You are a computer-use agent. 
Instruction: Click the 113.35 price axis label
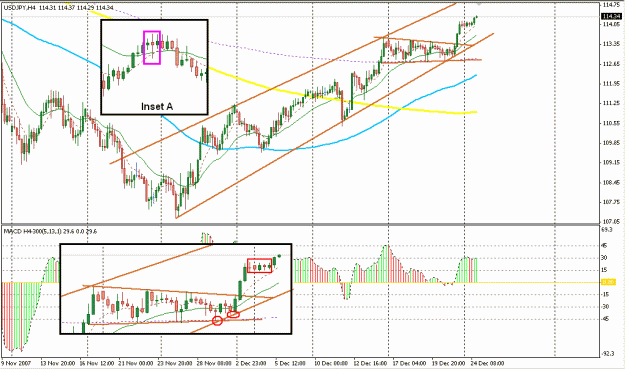coord(611,44)
